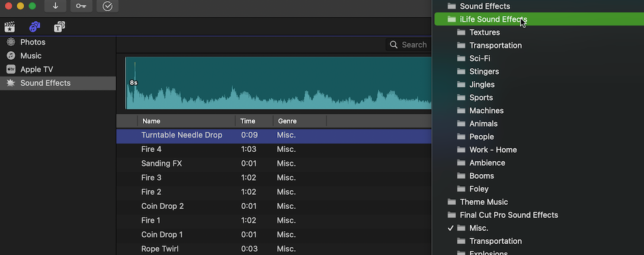Select the Sci-Fi folder entry
This screenshot has width=644, height=255.
[479, 59]
